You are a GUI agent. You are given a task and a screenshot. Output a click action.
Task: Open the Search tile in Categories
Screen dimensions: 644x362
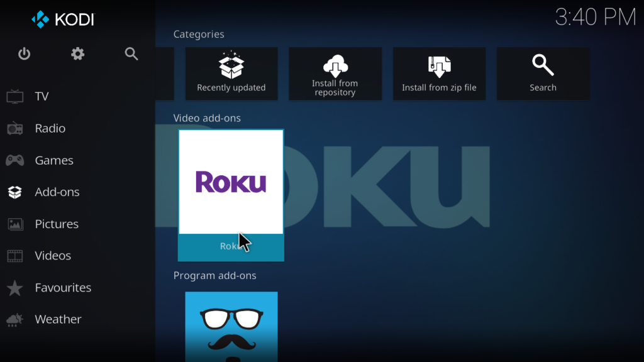pyautogui.click(x=543, y=74)
